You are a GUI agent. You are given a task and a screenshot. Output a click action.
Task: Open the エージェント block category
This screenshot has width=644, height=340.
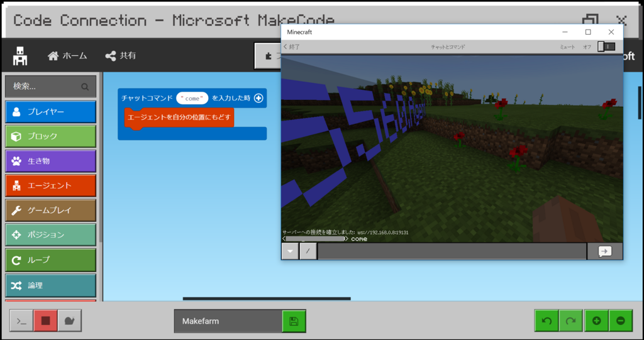(x=50, y=185)
